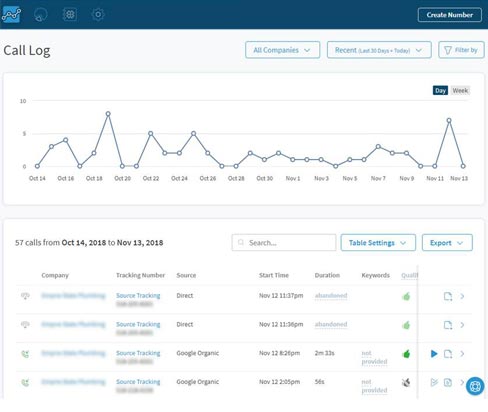488x412 pixels.
Task: Click the Create Number button
Action: pos(449,15)
